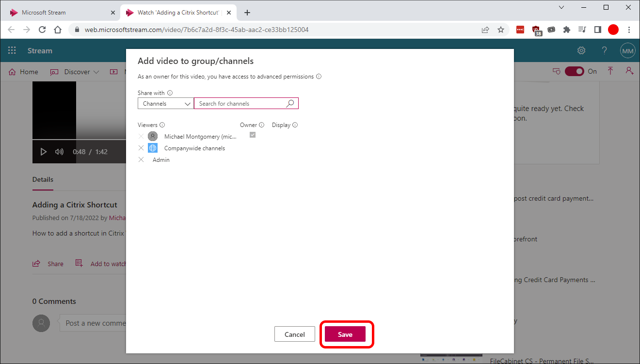The image size is (640, 364).
Task: Click the invite person icon
Action: click(x=629, y=71)
